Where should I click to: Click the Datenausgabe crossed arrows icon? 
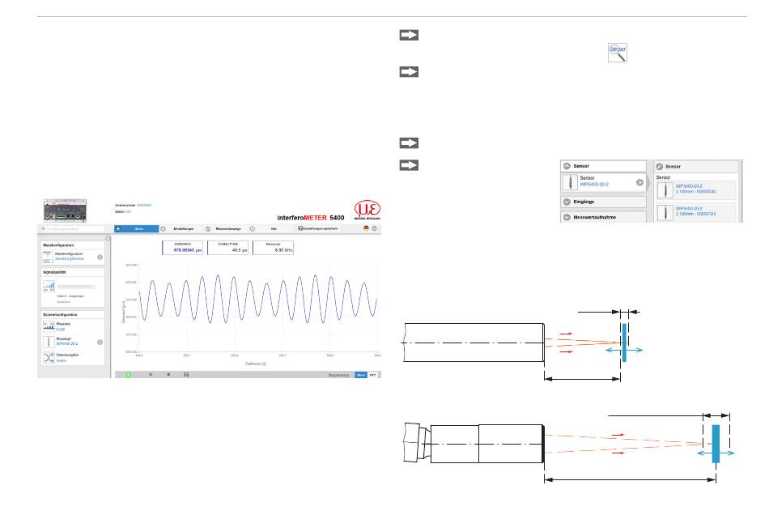49,357
